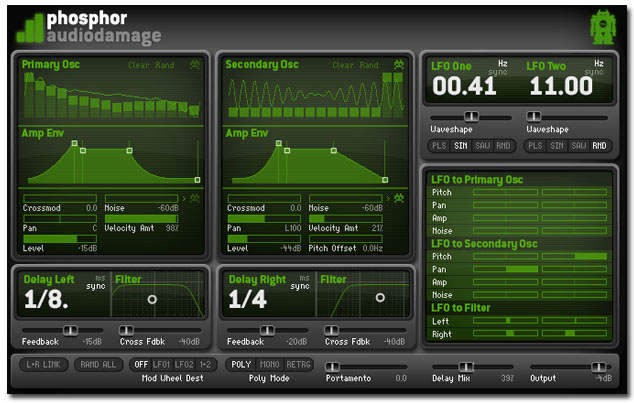Click Delay Left Feedback slider knob
634x403 pixels.
point(70,330)
